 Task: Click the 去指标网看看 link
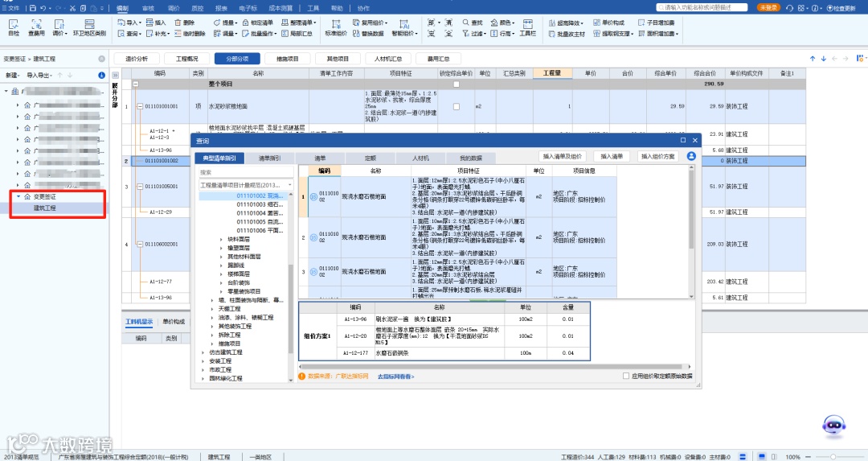(x=395, y=377)
